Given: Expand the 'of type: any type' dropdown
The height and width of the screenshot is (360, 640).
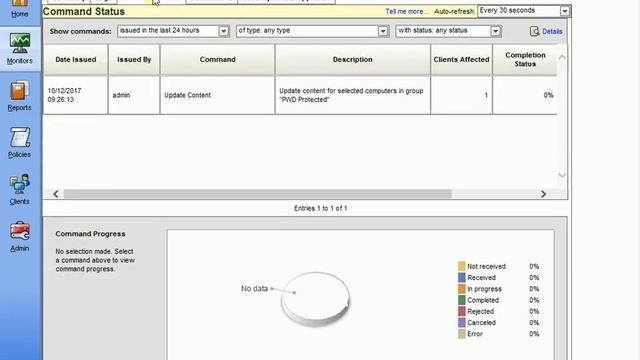Looking at the screenshot, I should coord(382,31).
